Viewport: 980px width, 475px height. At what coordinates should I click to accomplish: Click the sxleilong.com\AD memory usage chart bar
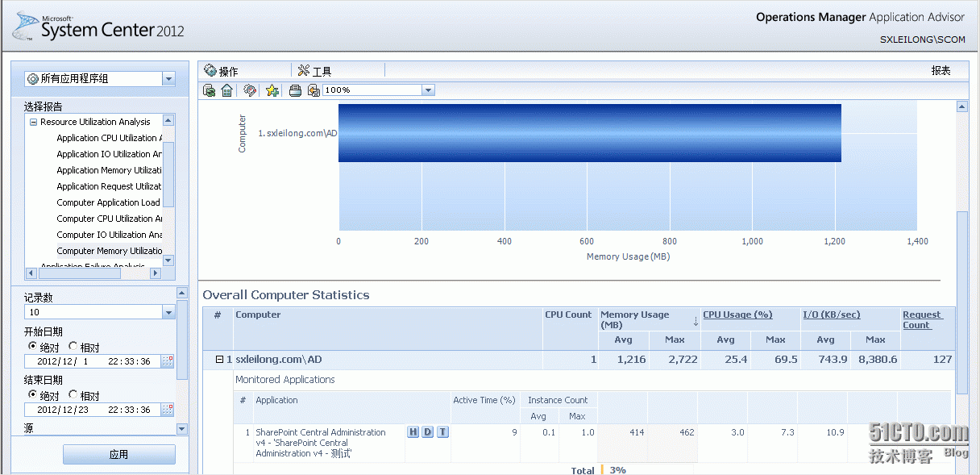[590, 133]
